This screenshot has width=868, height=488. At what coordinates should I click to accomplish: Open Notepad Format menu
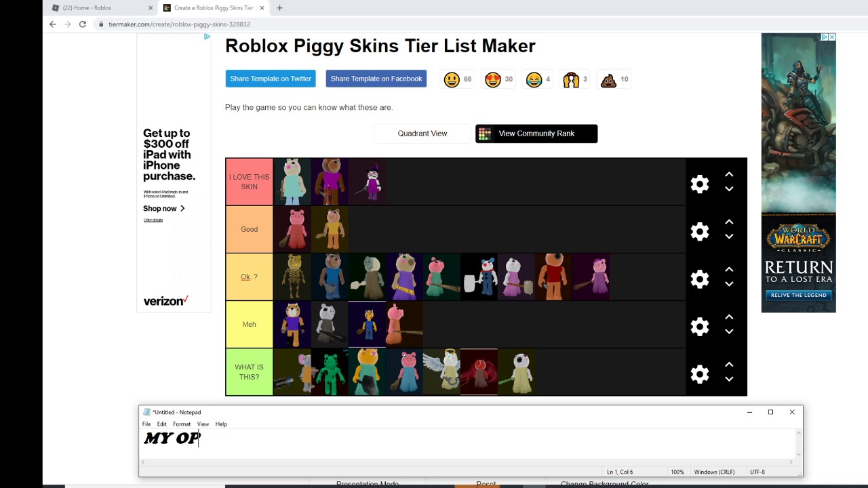coord(182,424)
